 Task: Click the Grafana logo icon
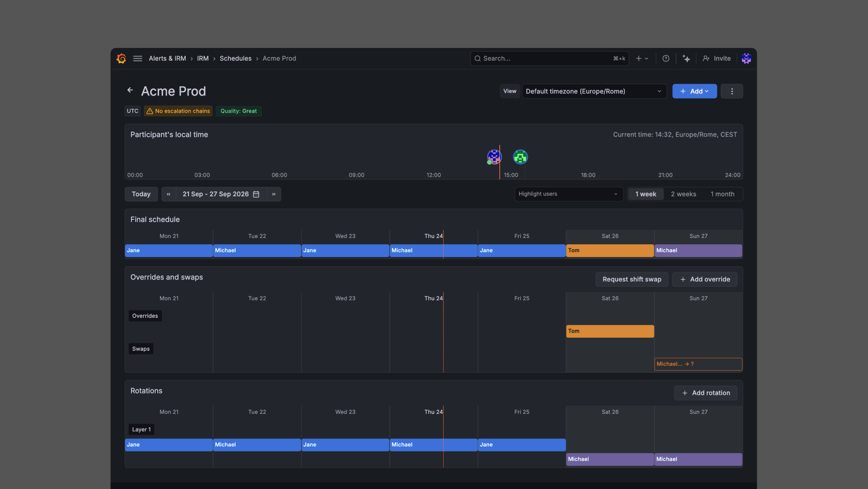point(121,58)
